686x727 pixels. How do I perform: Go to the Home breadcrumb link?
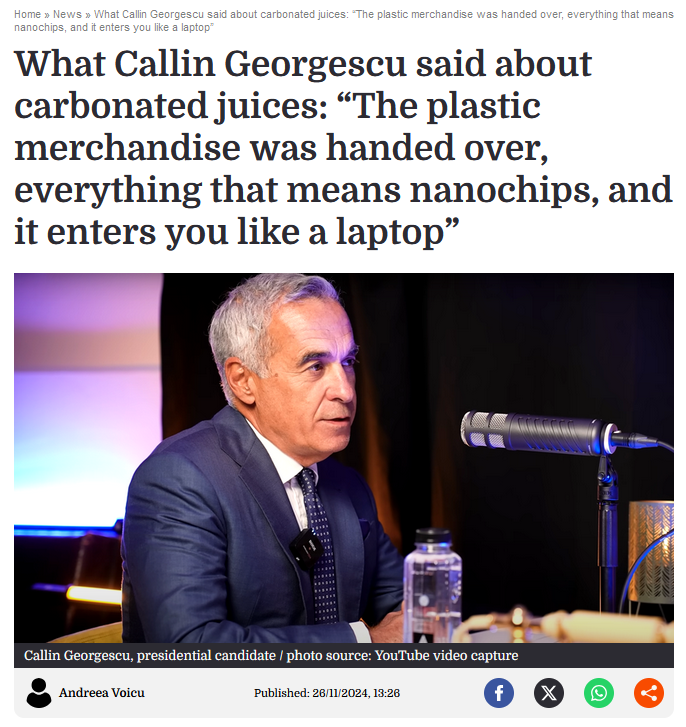27,14
